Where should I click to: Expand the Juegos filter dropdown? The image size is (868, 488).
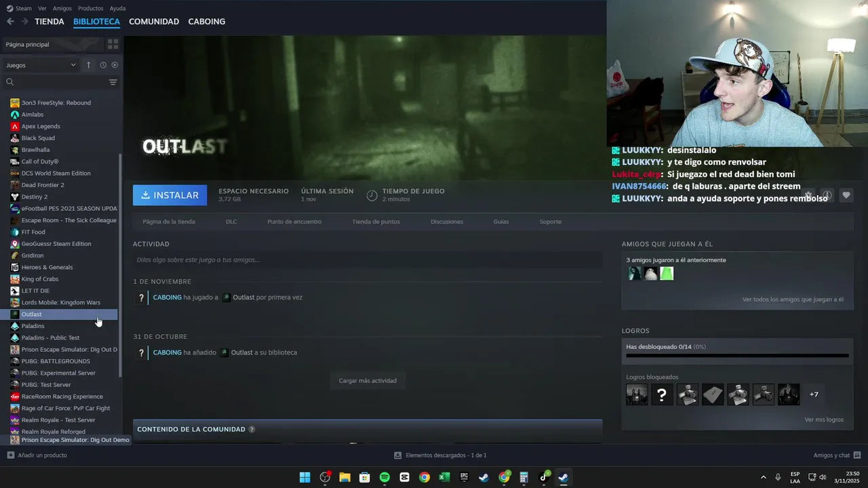(x=41, y=65)
